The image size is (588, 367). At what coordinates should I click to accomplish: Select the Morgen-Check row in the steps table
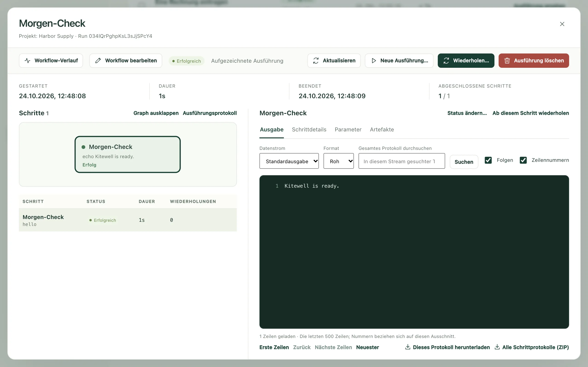pos(128,220)
